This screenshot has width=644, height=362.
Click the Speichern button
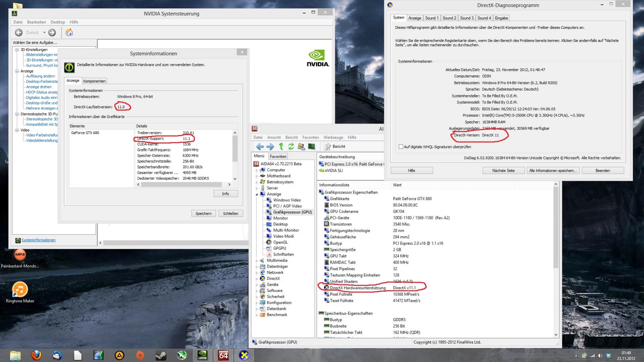click(x=203, y=213)
